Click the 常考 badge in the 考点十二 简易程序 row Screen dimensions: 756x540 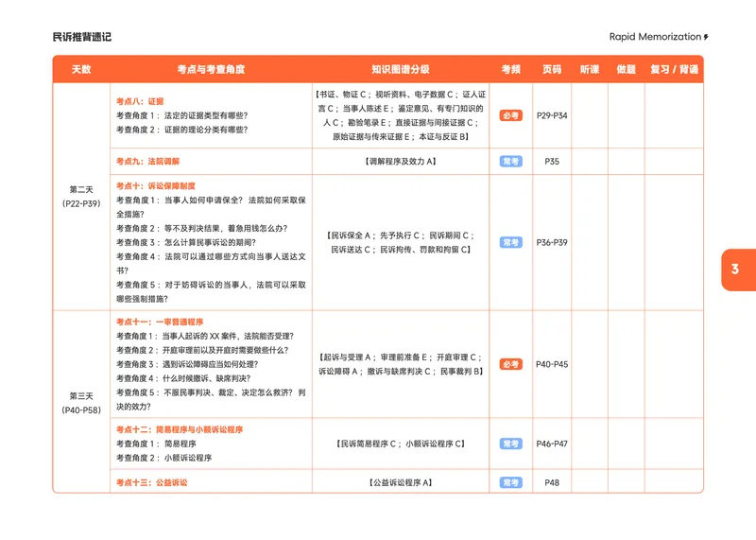tap(510, 444)
